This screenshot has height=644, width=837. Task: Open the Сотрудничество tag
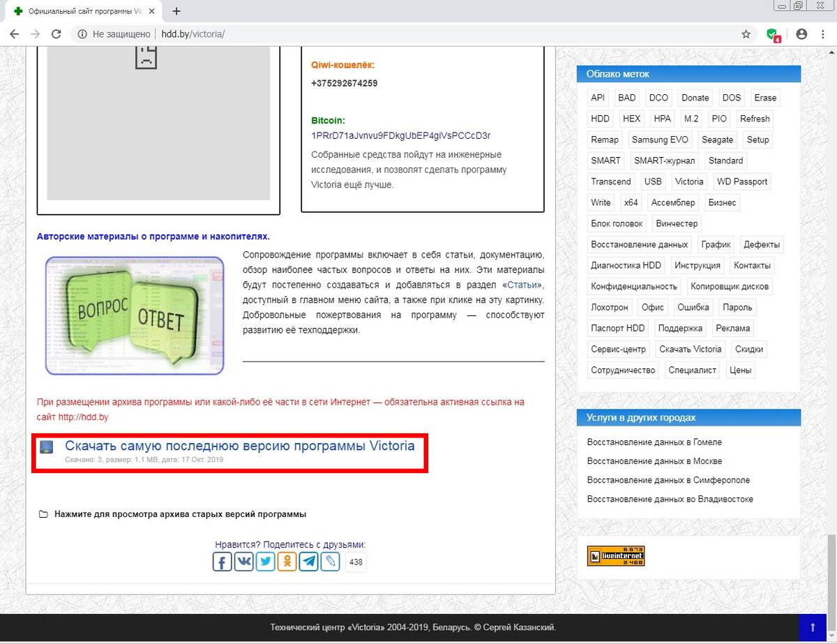pos(624,370)
